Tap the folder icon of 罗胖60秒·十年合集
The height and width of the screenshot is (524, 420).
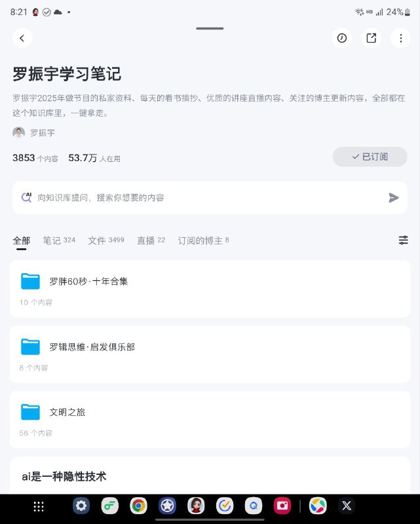(x=30, y=281)
